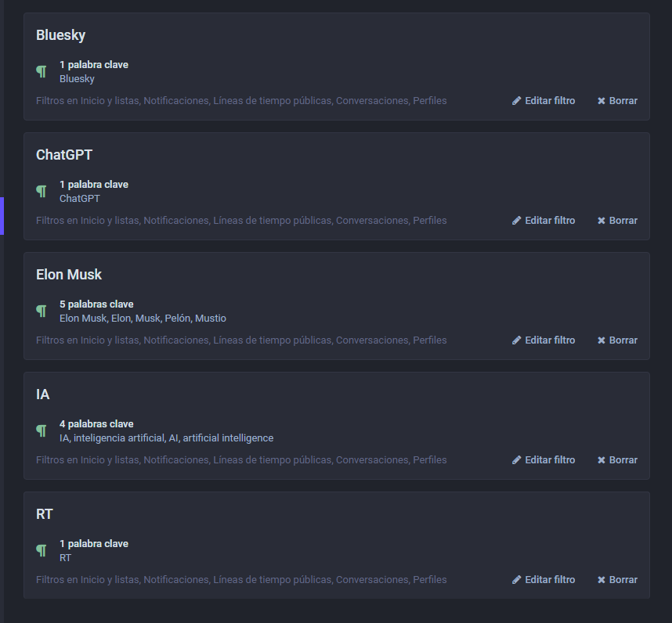Click the filter contexts line in ChatGPT card
This screenshot has height=623, width=672.
pyautogui.click(x=241, y=221)
